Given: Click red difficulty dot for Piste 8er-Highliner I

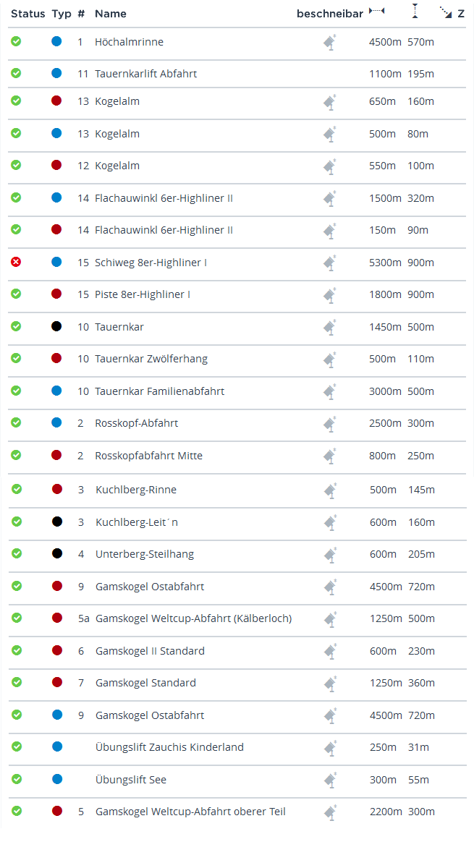Looking at the screenshot, I should coord(56,294).
